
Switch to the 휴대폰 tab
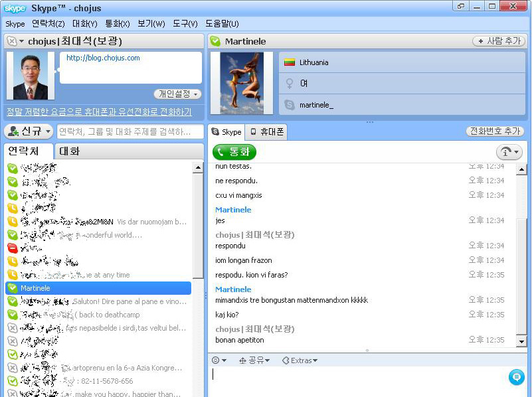point(266,132)
